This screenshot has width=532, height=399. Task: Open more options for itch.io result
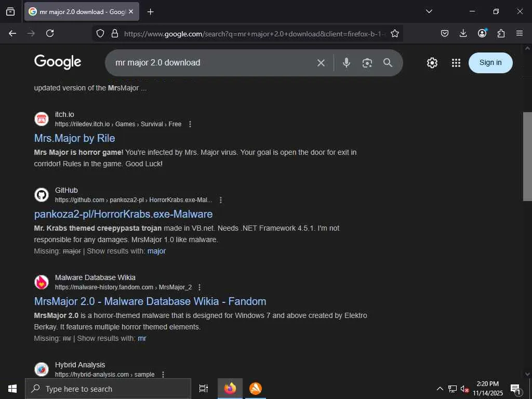pos(190,124)
